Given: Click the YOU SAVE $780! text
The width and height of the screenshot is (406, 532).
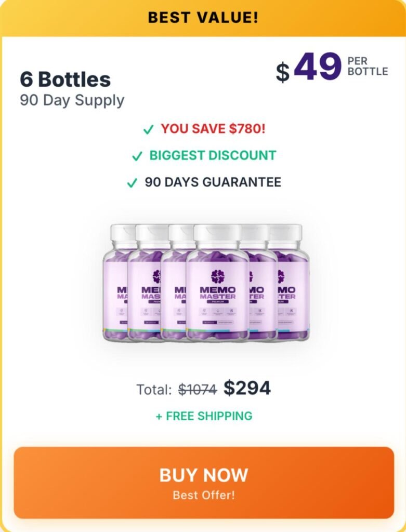Looking at the screenshot, I should click(213, 129).
